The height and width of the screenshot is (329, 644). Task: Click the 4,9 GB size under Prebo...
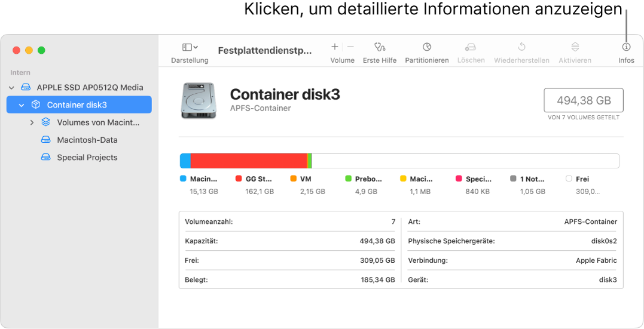pos(366,192)
